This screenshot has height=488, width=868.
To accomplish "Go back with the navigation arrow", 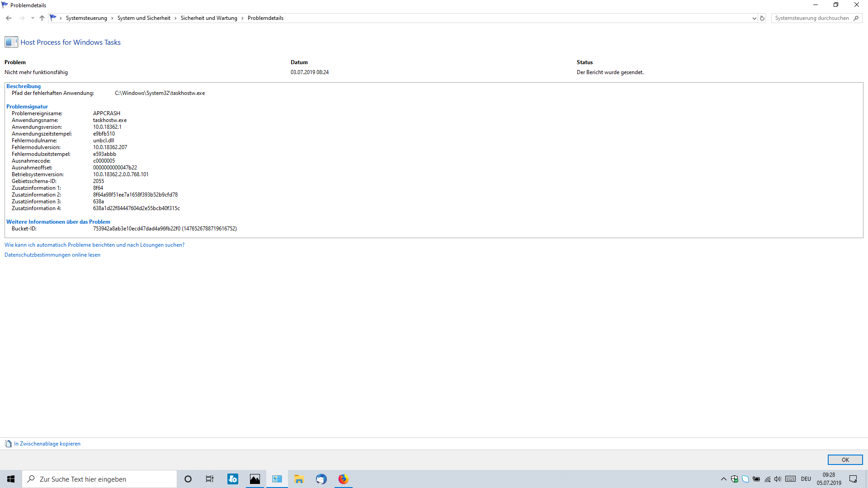I will [x=9, y=18].
